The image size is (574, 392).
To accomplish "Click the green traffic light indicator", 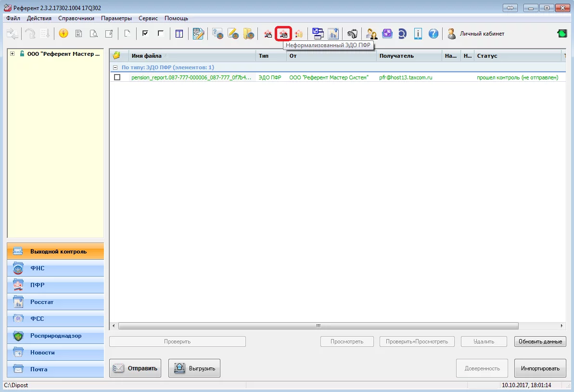I will (561, 34).
